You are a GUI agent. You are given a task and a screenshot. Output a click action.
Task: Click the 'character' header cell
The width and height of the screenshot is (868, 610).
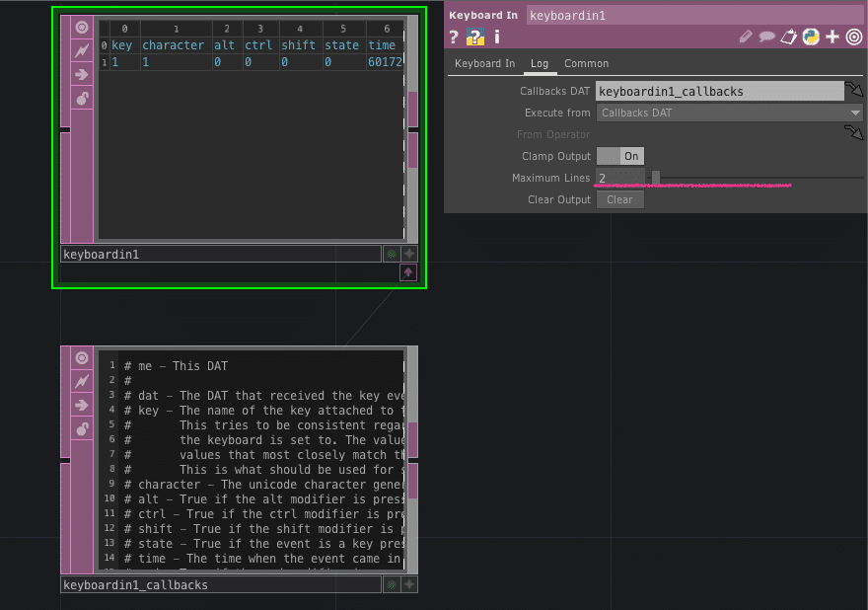click(174, 45)
